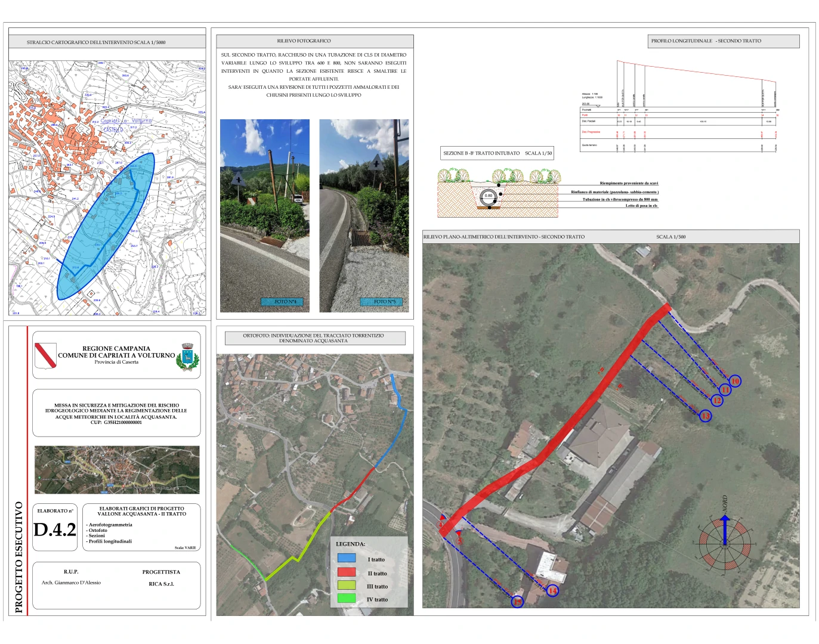Screen dimensions: 819x644
Task: Click the Comune di Capriati municipal crest
Action: 187,357
